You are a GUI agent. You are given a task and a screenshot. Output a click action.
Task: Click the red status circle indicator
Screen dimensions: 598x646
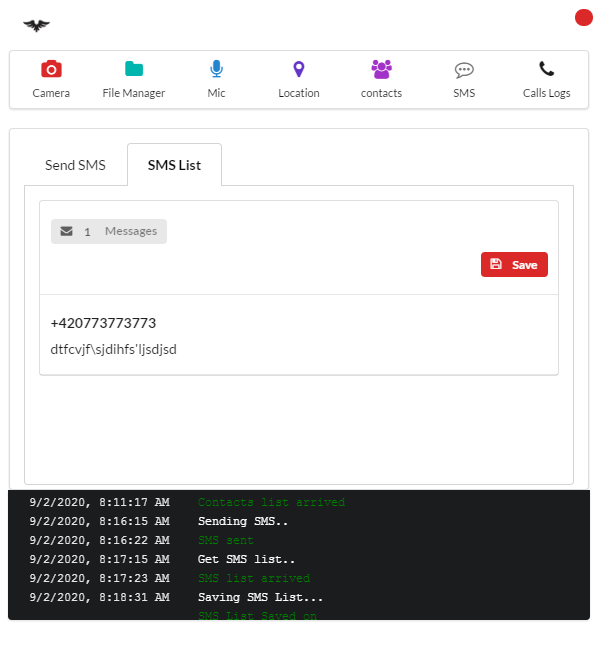coord(583,18)
